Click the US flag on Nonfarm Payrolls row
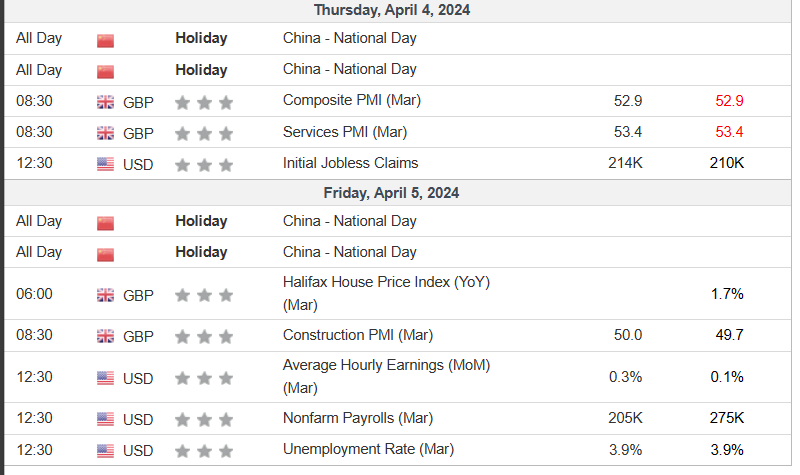This screenshot has height=475, width=800. (x=105, y=419)
